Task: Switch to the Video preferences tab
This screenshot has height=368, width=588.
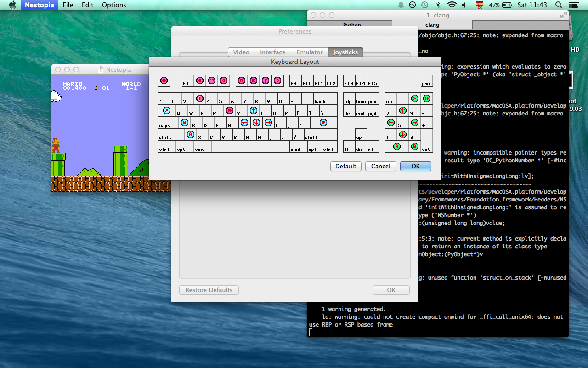Action: (241, 52)
